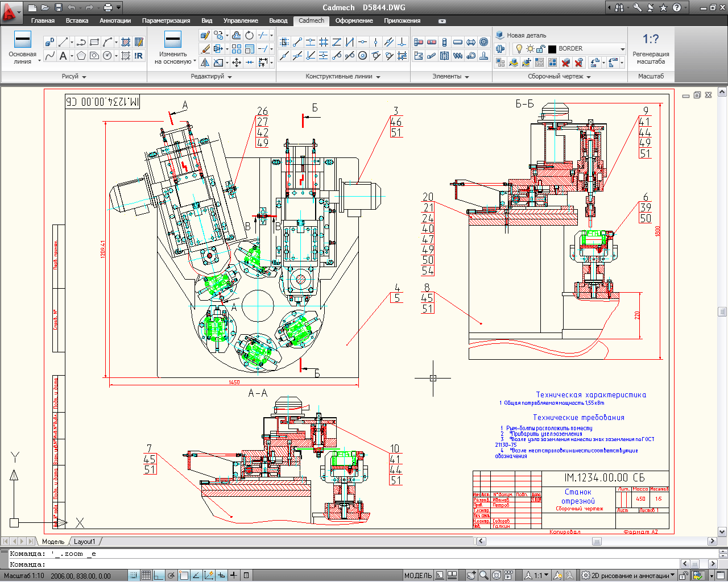Select the multiline text 'A' tool
The width and height of the screenshot is (728, 582).
click(63, 56)
